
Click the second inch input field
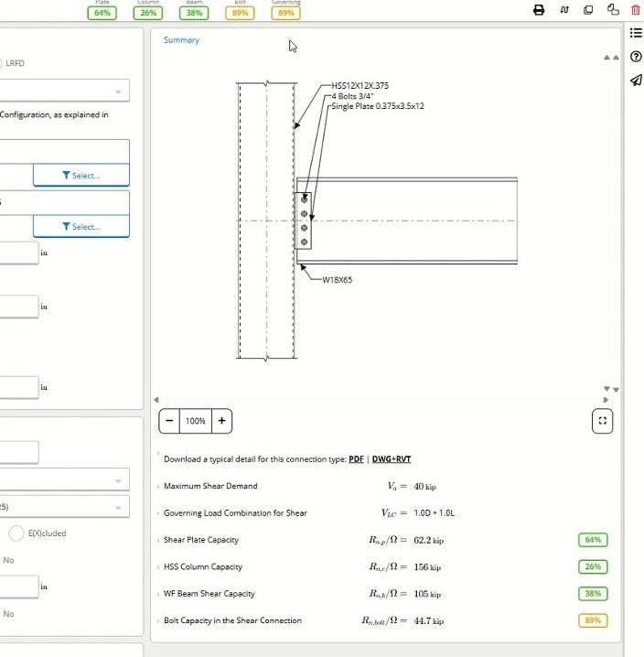point(19,307)
